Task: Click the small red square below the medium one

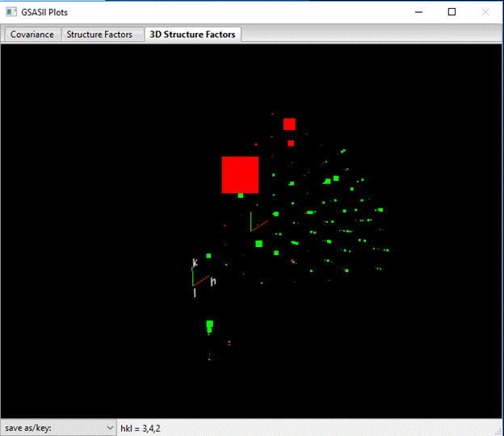Action: pyautogui.click(x=291, y=144)
